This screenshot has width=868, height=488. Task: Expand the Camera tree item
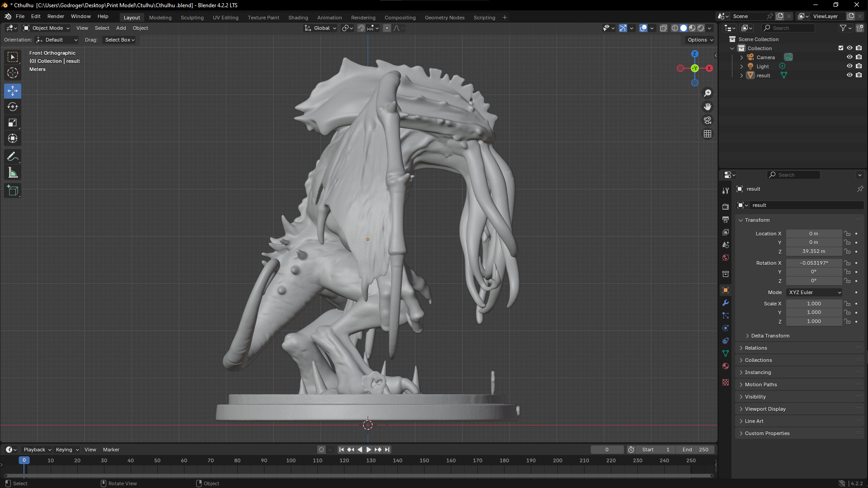[741, 57]
